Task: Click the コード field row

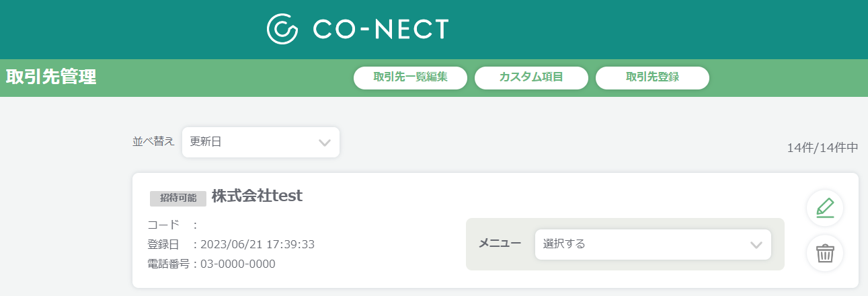Action: point(172,225)
